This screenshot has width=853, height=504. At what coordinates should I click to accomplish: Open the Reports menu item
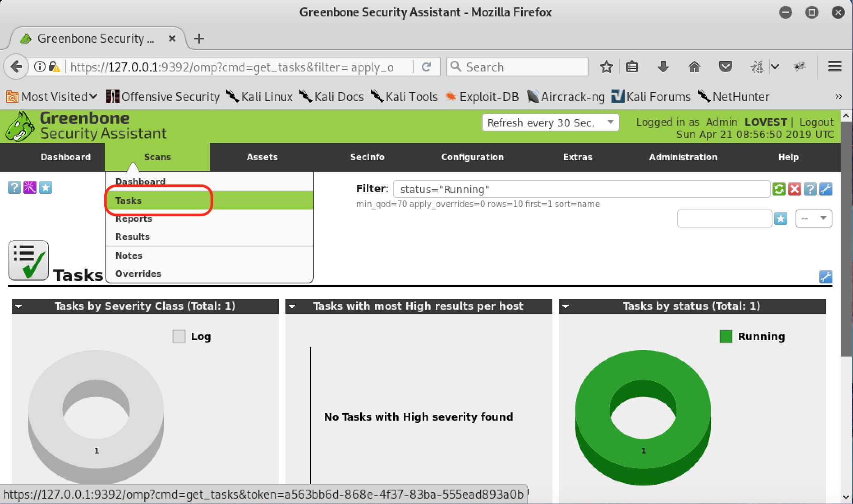click(x=134, y=219)
